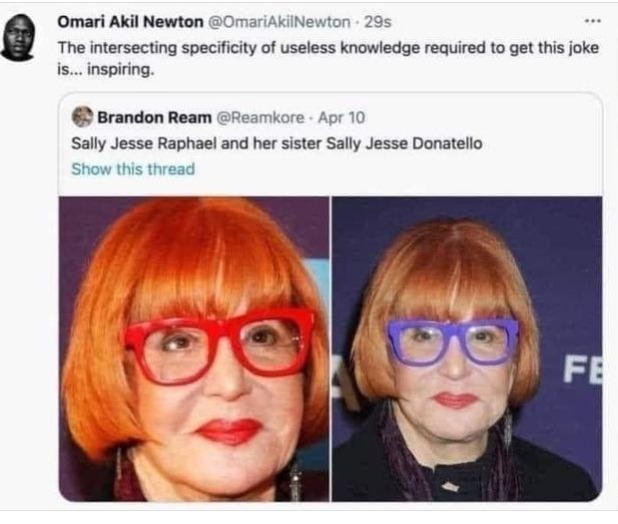Click Brandon Ream's small profile avatar
Viewport: 618px width, 524px height.
(x=83, y=118)
